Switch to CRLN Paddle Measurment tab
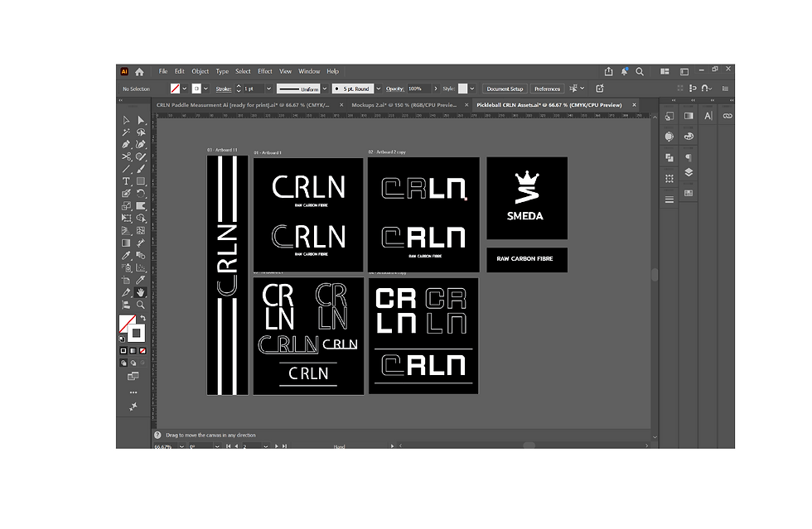Viewport: 812px width, 529px height. [x=243, y=105]
